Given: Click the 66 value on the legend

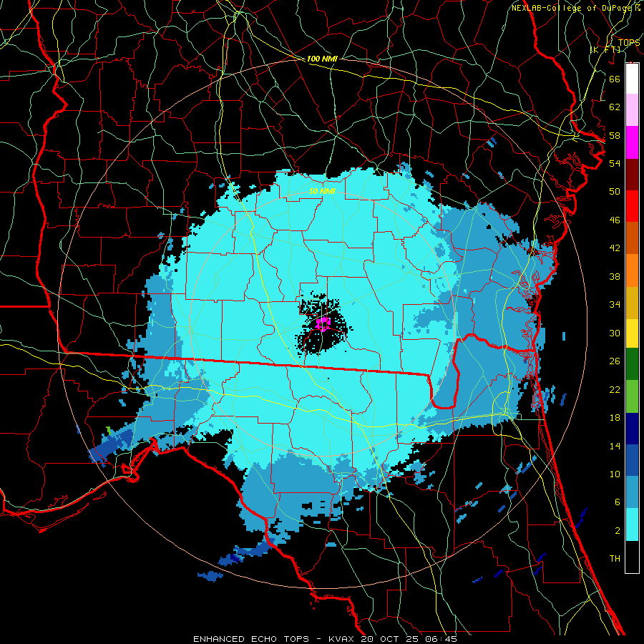Looking at the screenshot, I should 615,79.
